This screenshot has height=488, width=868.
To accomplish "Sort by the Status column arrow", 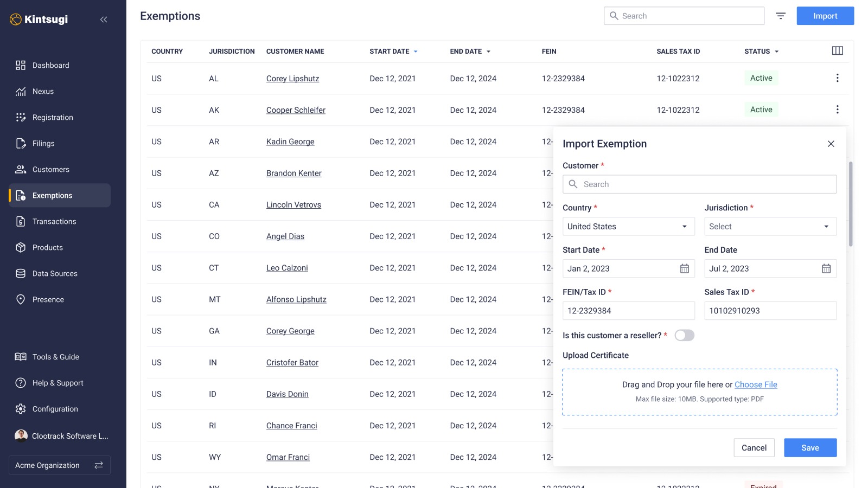I will (776, 52).
